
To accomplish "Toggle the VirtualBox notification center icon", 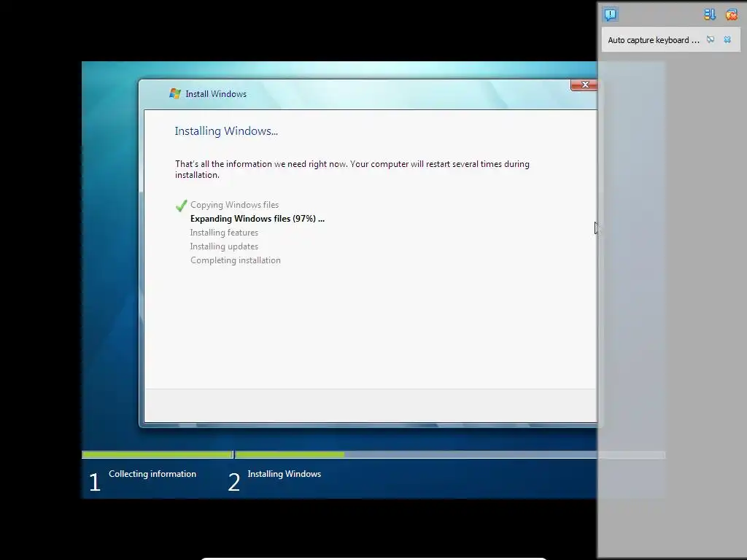I will pos(611,15).
